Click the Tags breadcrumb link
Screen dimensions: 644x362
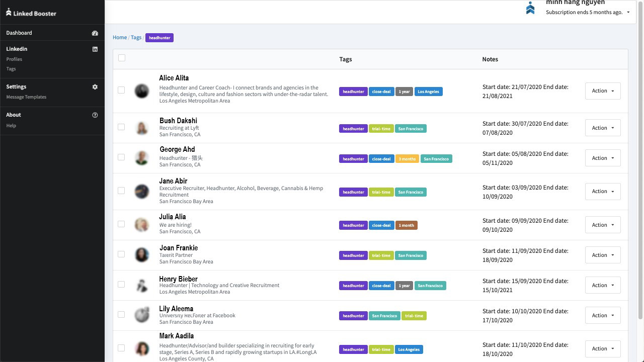click(x=136, y=38)
